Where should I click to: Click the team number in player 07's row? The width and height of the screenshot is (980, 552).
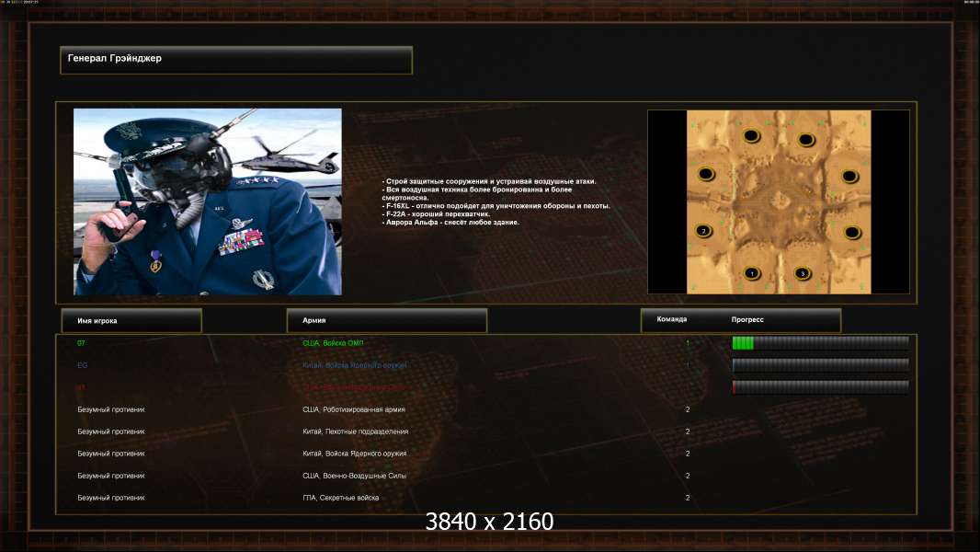688,343
